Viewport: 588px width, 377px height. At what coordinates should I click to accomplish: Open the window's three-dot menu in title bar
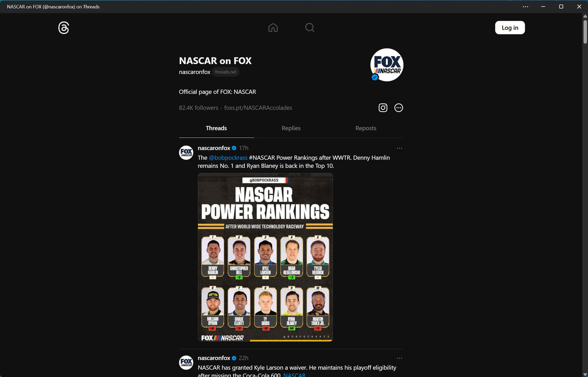click(525, 7)
